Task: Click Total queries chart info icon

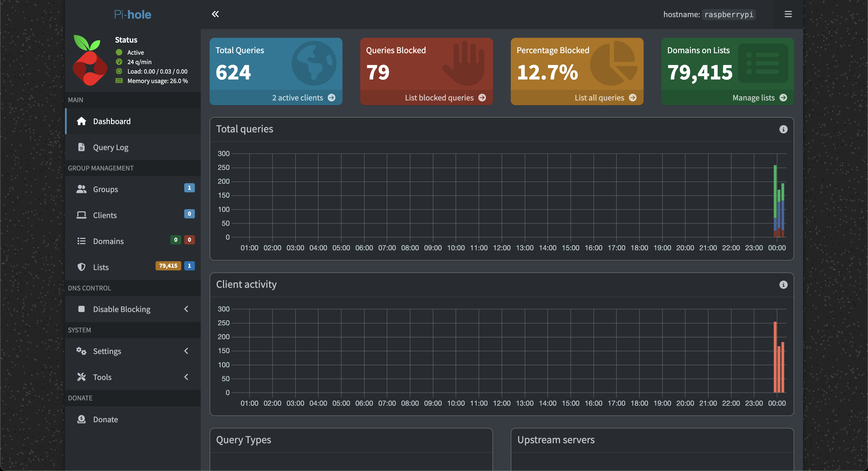Action: (x=783, y=129)
